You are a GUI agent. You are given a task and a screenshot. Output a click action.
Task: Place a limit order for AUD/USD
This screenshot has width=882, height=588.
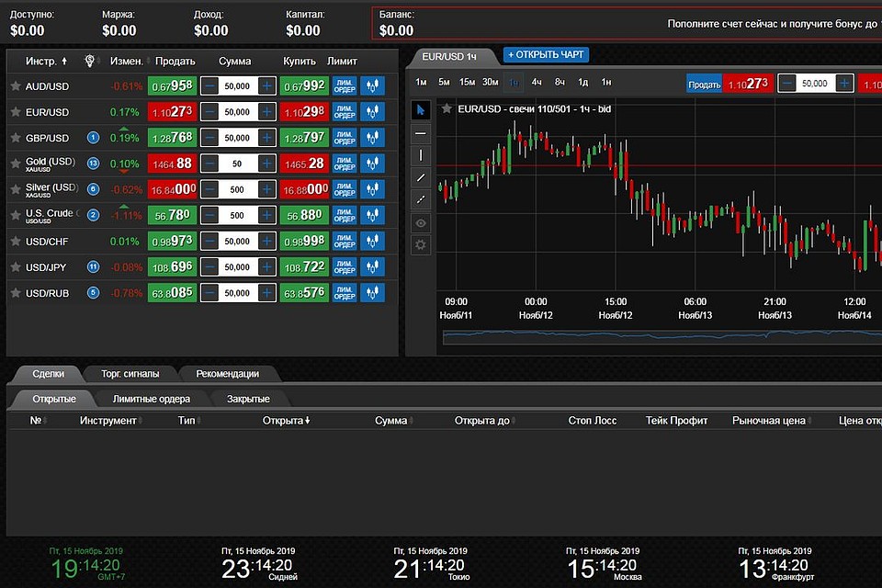(x=345, y=86)
